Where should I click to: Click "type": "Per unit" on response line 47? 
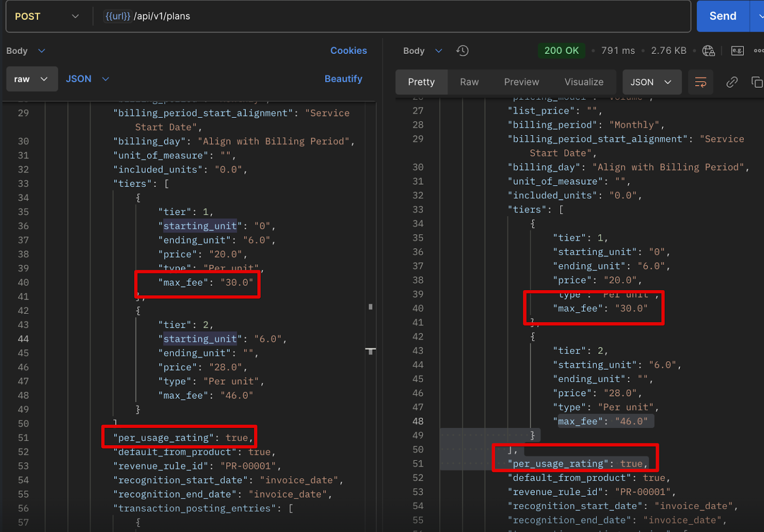[606, 407]
